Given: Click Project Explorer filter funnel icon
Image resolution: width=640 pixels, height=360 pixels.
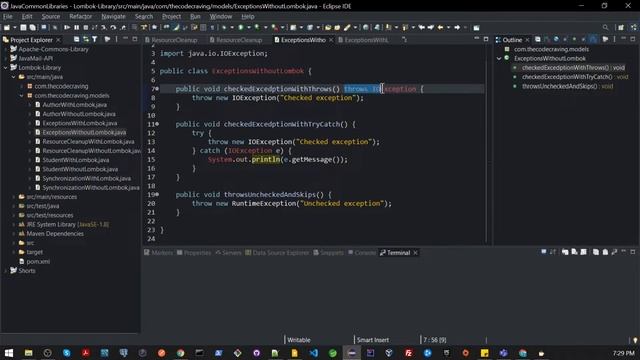Looking at the screenshot, I should pyautogui.click(x=95, y=39).
